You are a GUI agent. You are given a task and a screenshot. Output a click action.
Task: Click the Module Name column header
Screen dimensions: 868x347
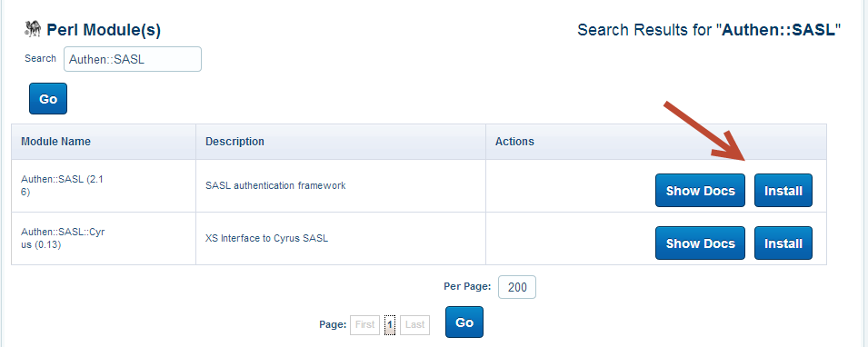pyautogui.click(x=56, y=141)
